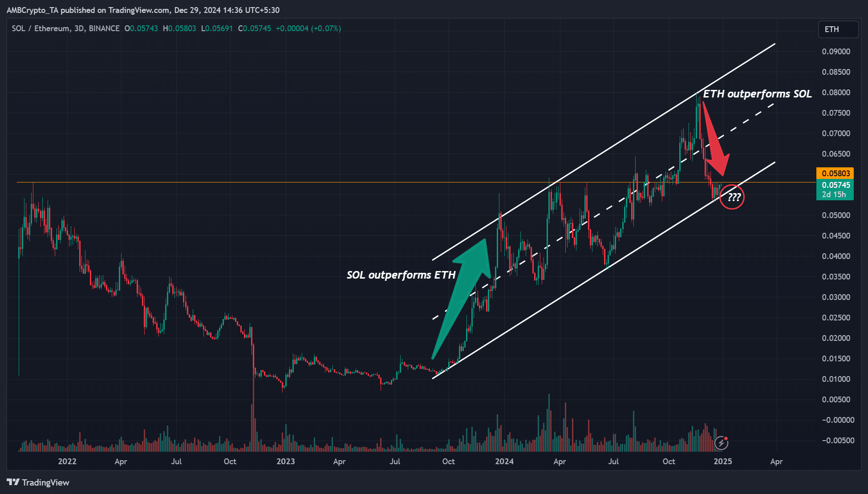The height and width of the screenshot is (494, 868).
Task: Click the -0.00500 price axis label
Action: [838, 441]
